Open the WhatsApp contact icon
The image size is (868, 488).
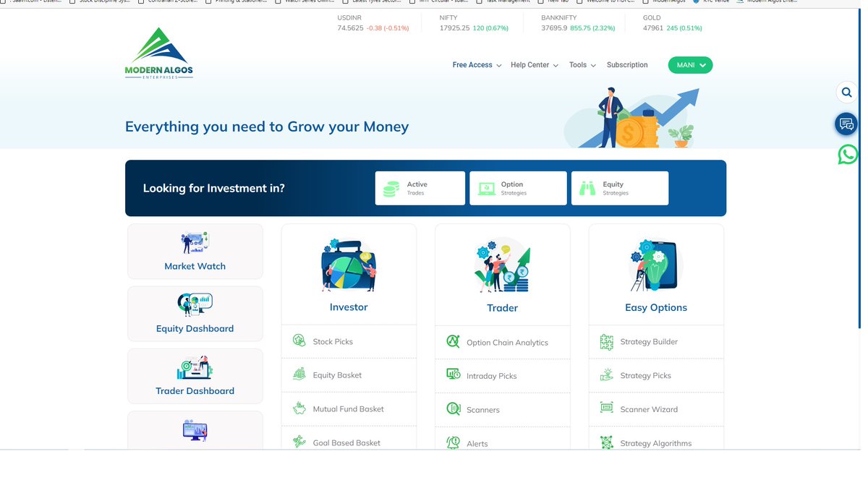847,154
